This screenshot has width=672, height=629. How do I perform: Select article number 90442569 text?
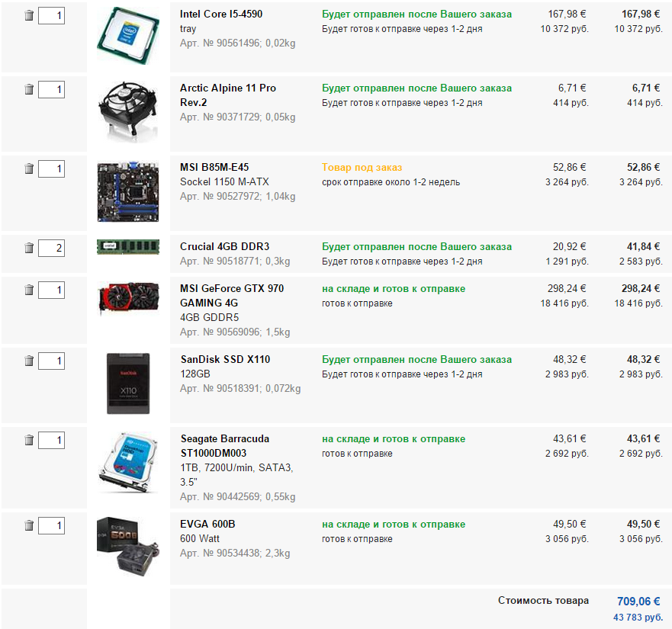pyautogui.click(x=238, y=496)
